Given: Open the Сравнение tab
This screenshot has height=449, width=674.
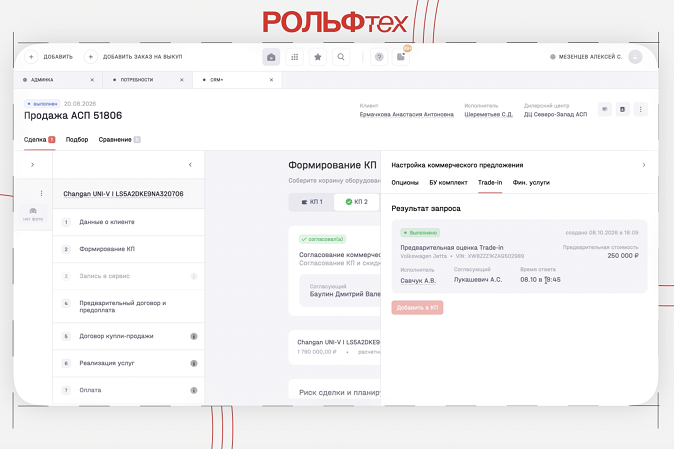Looking at the screenshot, I should (x=119, y=140).
